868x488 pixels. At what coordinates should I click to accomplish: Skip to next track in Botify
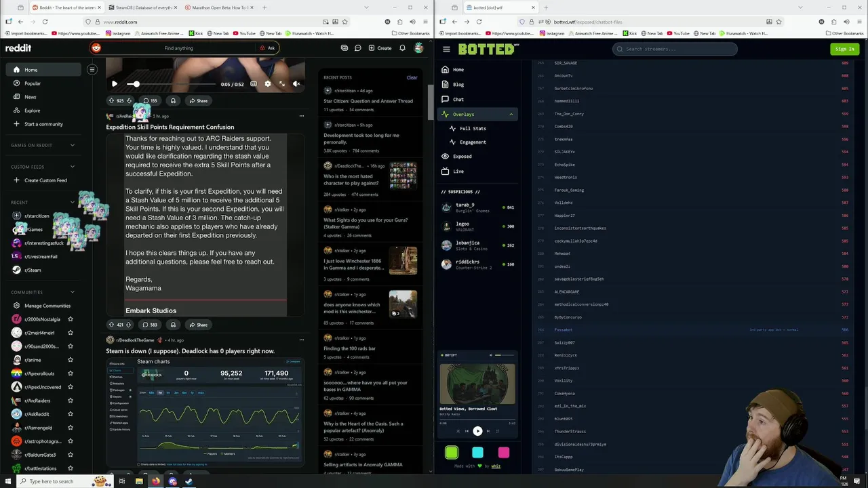point(488,431)
